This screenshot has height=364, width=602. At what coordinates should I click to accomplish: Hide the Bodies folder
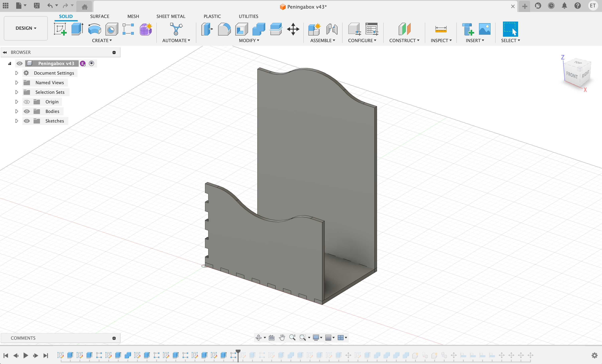27,111
